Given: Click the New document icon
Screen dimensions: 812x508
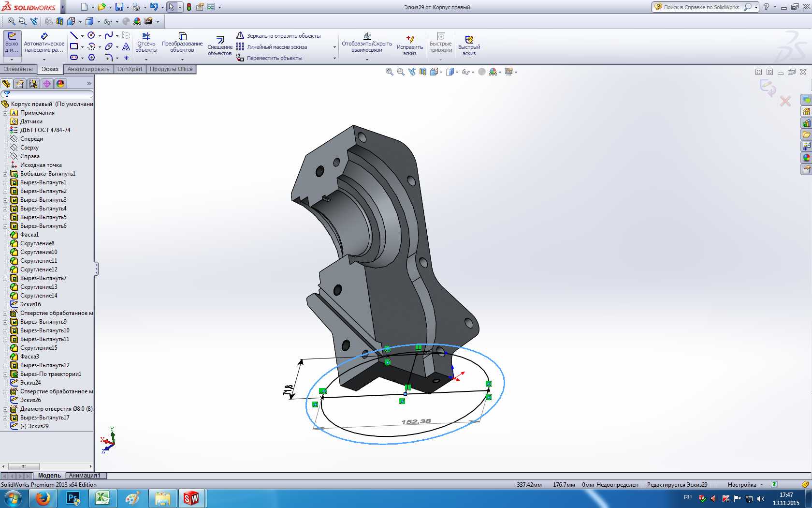Looking at the screenshot, I should [x=84, y=7].
